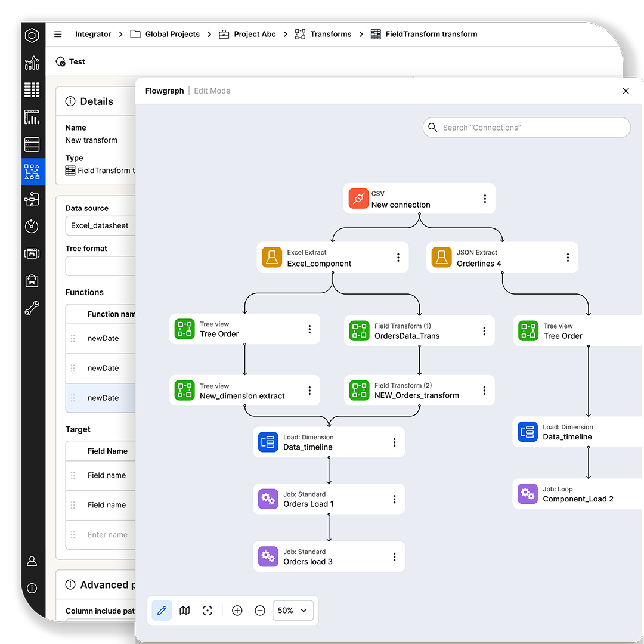Open the info icon at sidebar bottom
Image resolution: width=644 pixels, height=644 pixels.
pos(32,588)
